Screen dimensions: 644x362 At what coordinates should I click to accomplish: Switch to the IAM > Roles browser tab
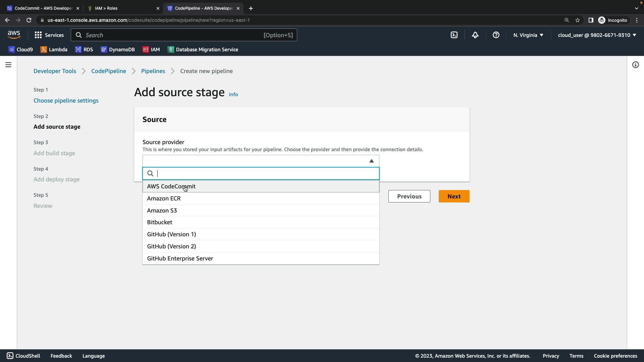click(121, 8)
